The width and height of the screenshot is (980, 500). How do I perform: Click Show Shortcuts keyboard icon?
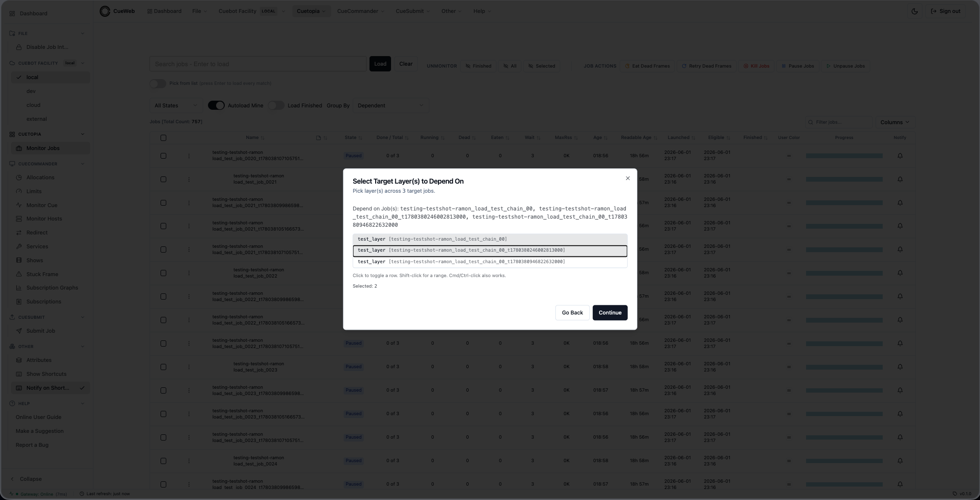19,374
